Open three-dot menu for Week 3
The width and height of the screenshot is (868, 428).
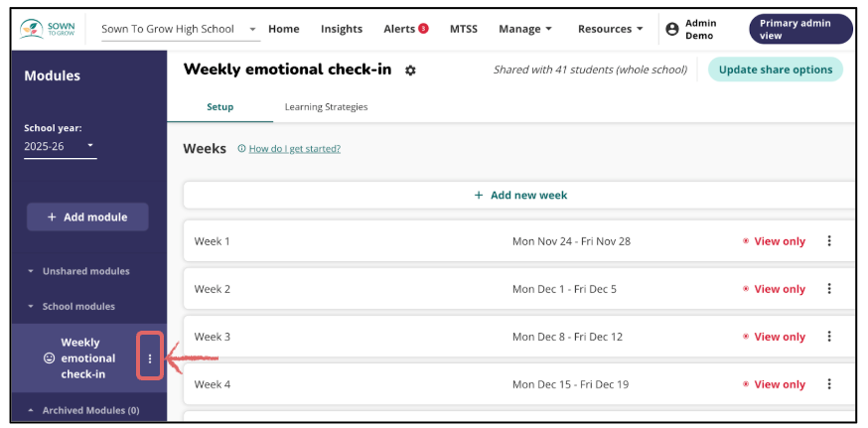pyautogui.click(x=829, y=337)
